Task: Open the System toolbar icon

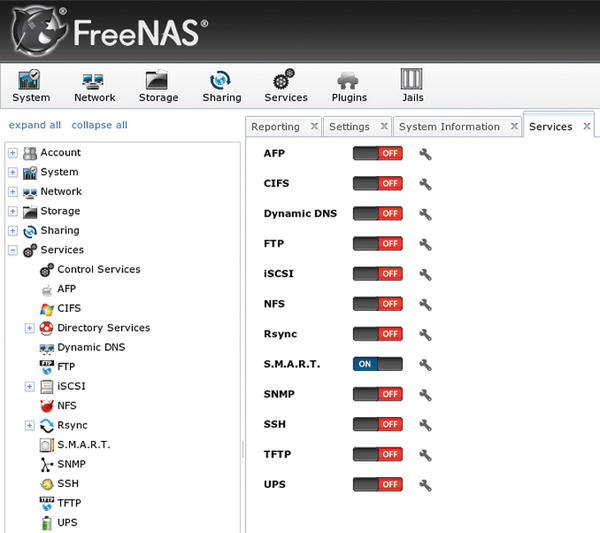Action: tap(31, 86)
